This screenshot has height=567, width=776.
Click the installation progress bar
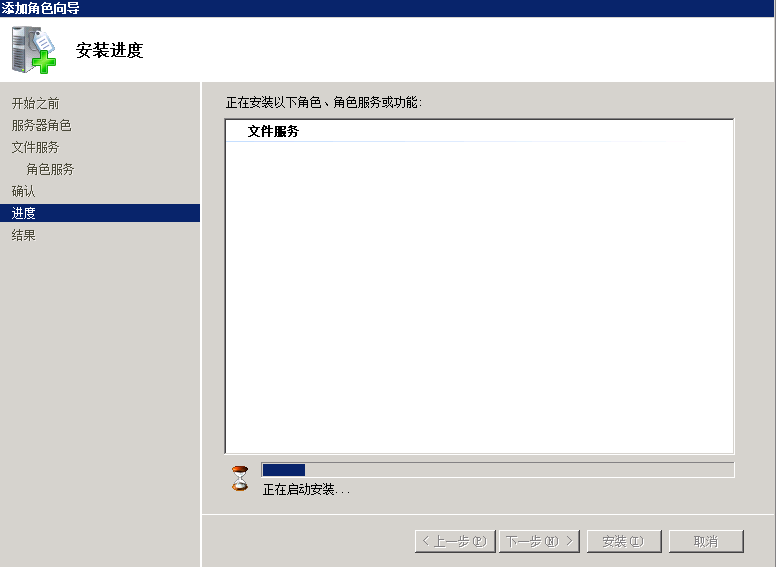coord(498,470)
